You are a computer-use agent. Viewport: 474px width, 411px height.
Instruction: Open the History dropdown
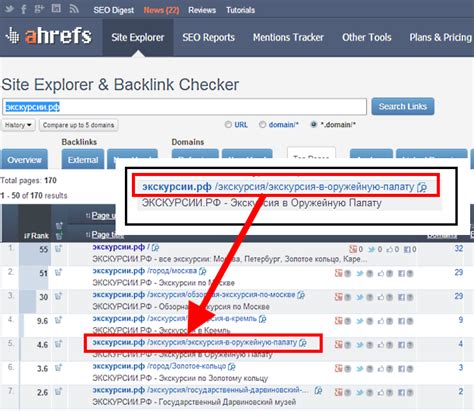18,125
